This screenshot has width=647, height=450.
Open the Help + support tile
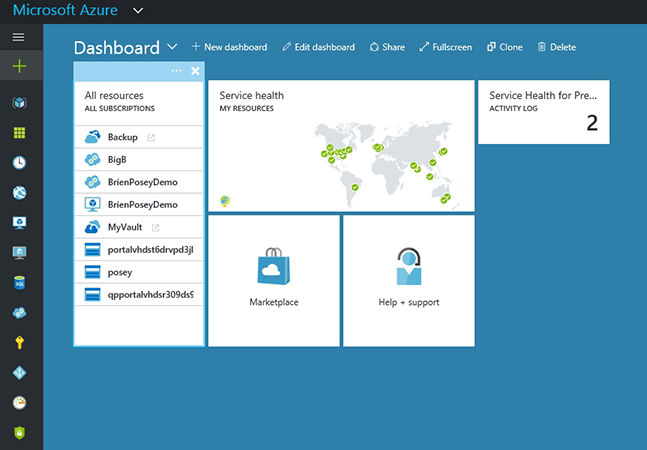[409, 281]
